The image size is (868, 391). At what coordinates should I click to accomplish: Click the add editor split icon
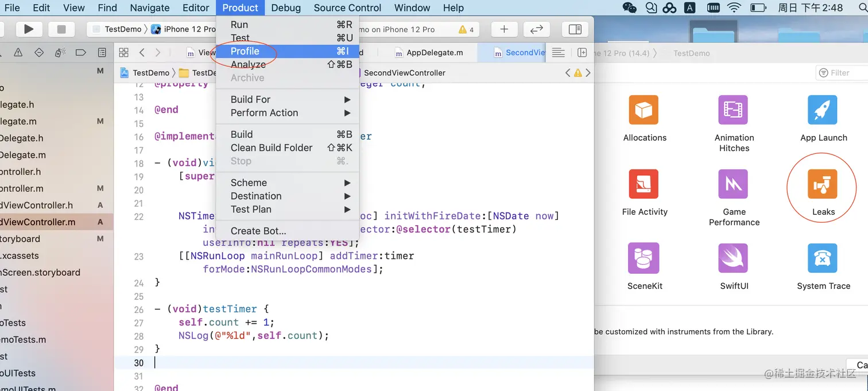pyautogui.click(x=582, y=52)
